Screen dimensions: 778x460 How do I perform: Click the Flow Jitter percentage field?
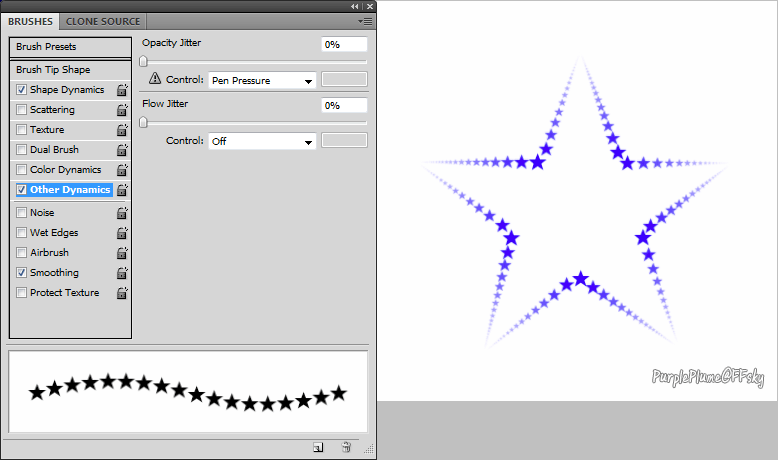tap(344, 105)
